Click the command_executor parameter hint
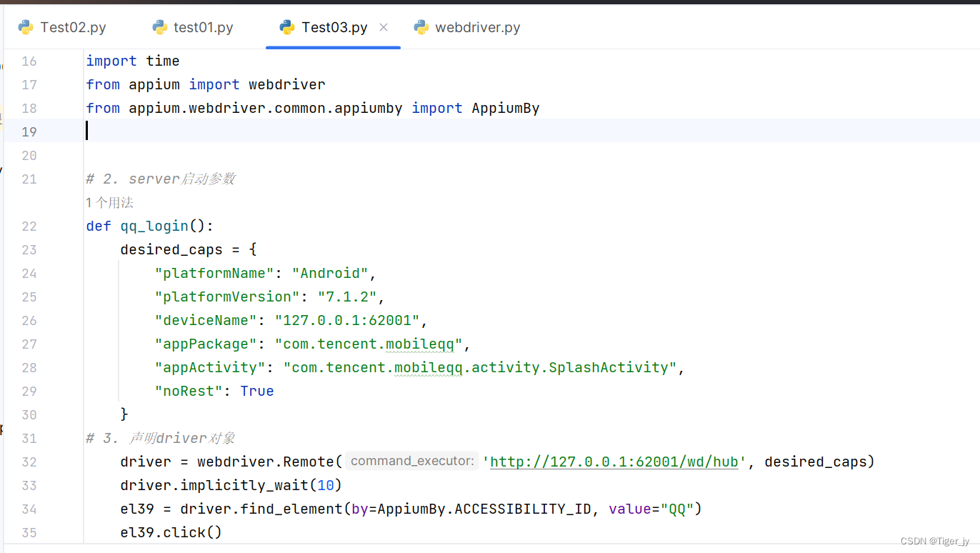Image resolution: width=980 pixels, height=553 pixels. pos(411,461)
